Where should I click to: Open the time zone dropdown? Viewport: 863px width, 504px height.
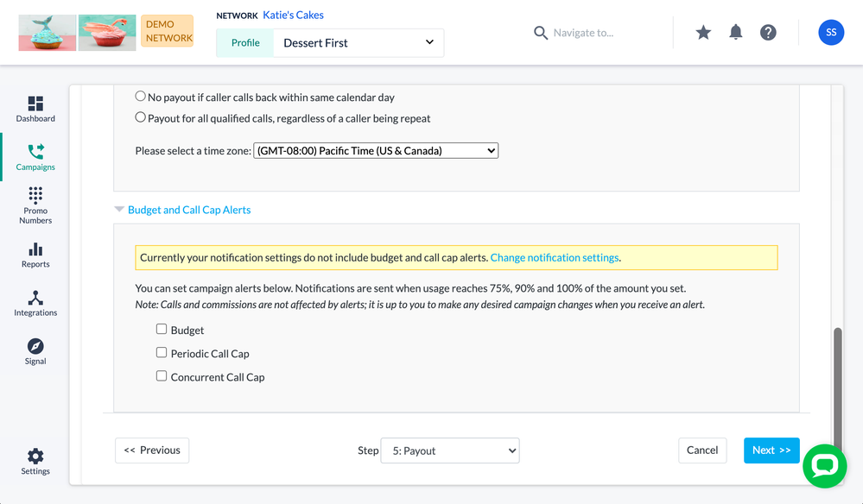(376, 151)
